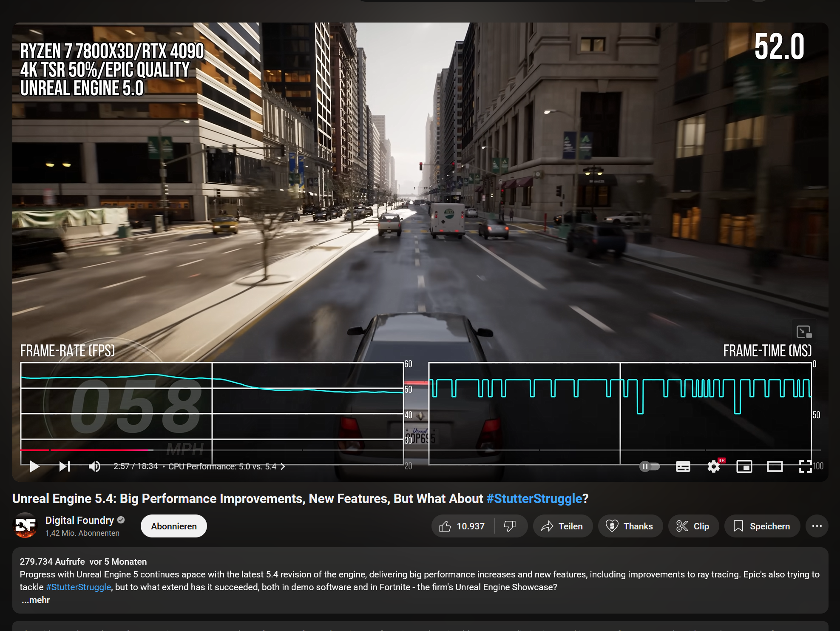
Task: Click the dislike button on video
Action: (x=510, y=526)
